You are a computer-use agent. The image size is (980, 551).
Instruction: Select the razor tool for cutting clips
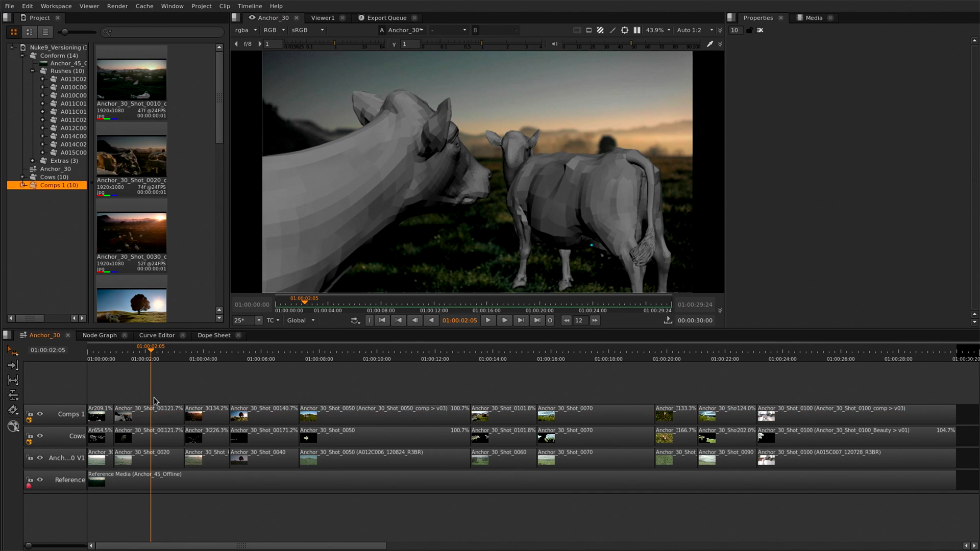tap(13, 409)
